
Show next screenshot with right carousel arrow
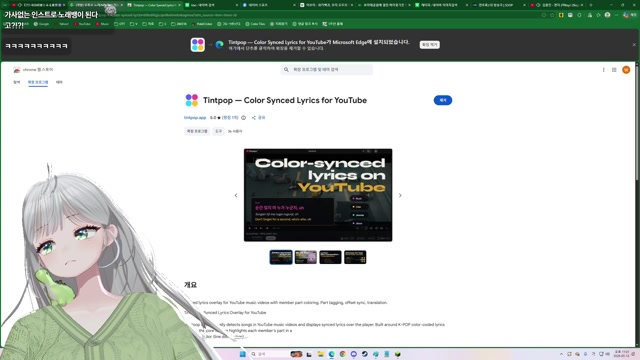point(400,195)
